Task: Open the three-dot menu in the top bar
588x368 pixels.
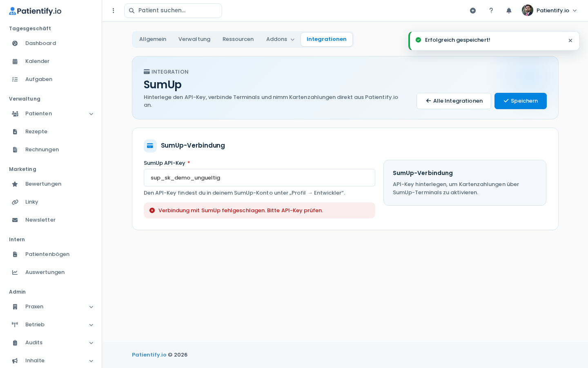Action: click(114, 11)
